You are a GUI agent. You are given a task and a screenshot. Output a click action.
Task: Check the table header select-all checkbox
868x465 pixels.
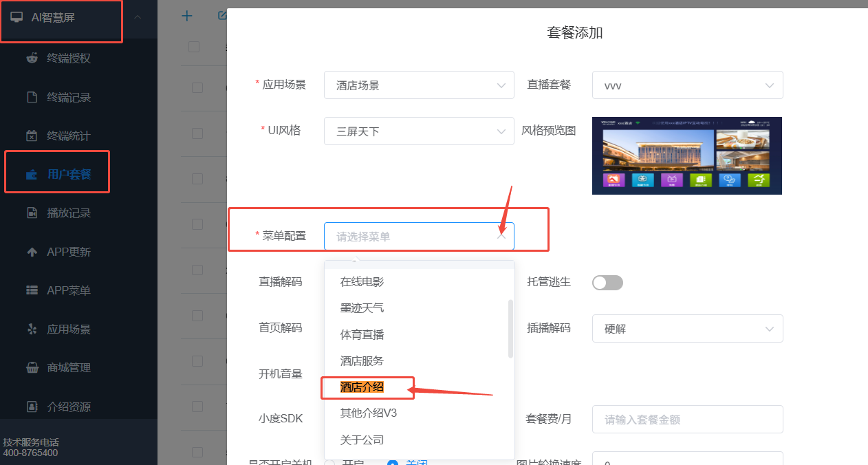click(194, 47)
